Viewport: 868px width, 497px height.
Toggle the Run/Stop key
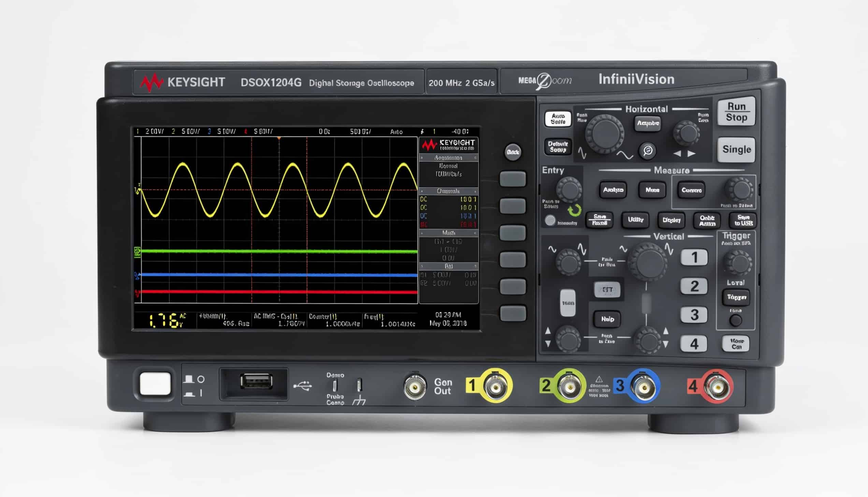coord(736,112)
